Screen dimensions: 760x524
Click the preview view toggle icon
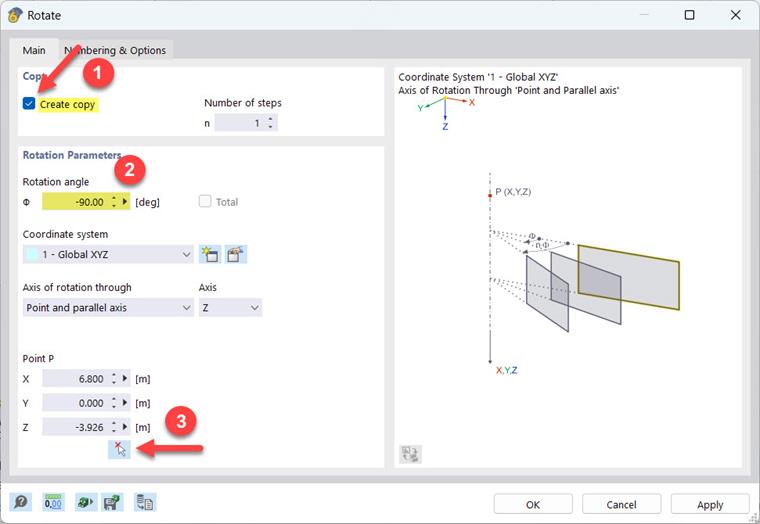411,454
